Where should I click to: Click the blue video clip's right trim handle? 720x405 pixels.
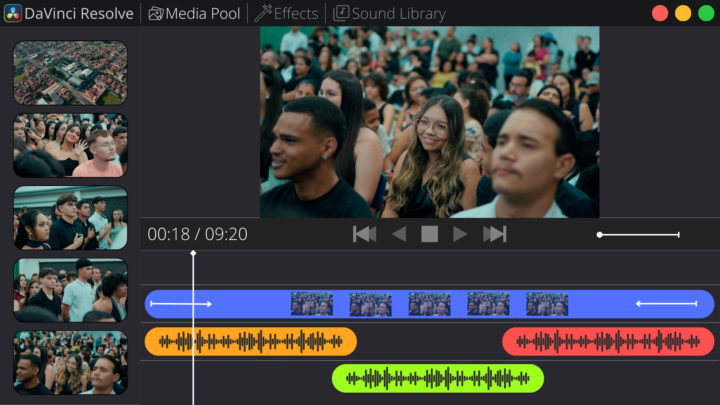point(667,304)
